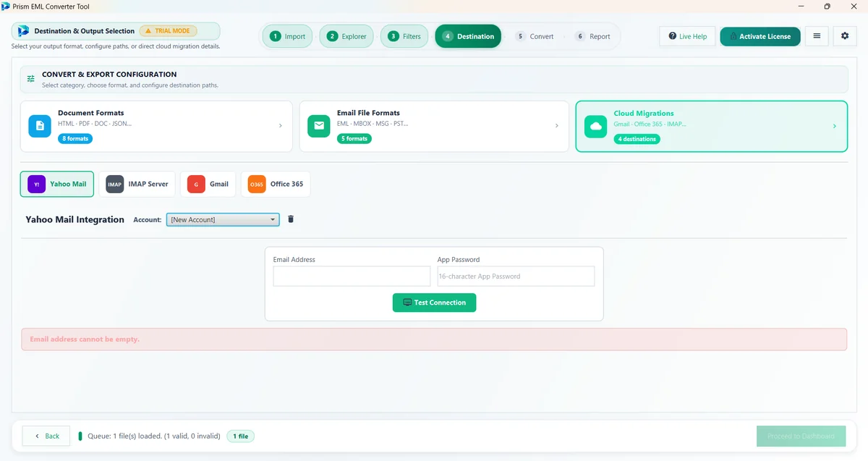This screenshot has width=868, height=461.
Task: Go to step 3 Filters
Action: (404, 36)
